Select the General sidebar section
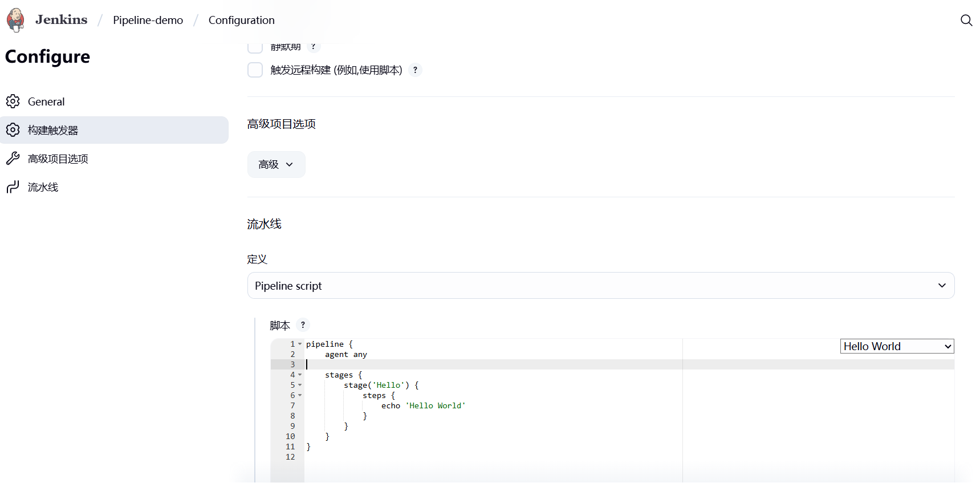Image resolution: width=980 pixels, height=483 pixels. point(46,102)
